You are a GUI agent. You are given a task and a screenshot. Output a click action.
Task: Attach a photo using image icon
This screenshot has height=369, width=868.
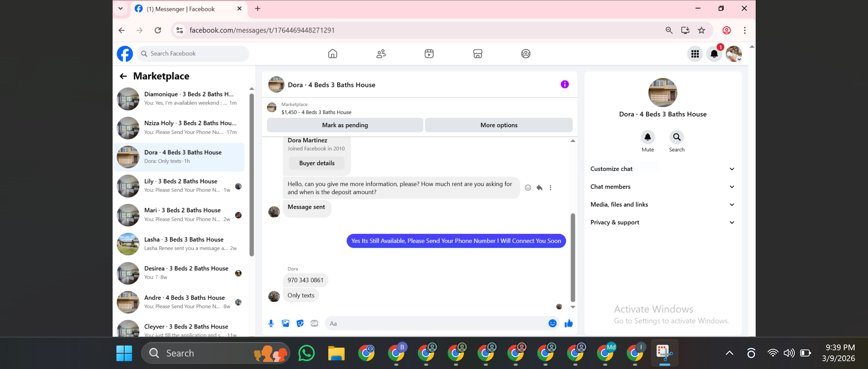(285, 323)
